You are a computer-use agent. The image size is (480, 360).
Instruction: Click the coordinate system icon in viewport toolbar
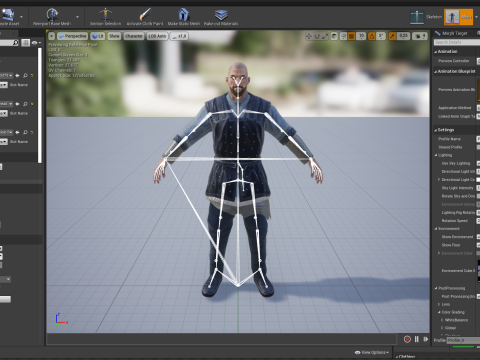tap(334, 36)
